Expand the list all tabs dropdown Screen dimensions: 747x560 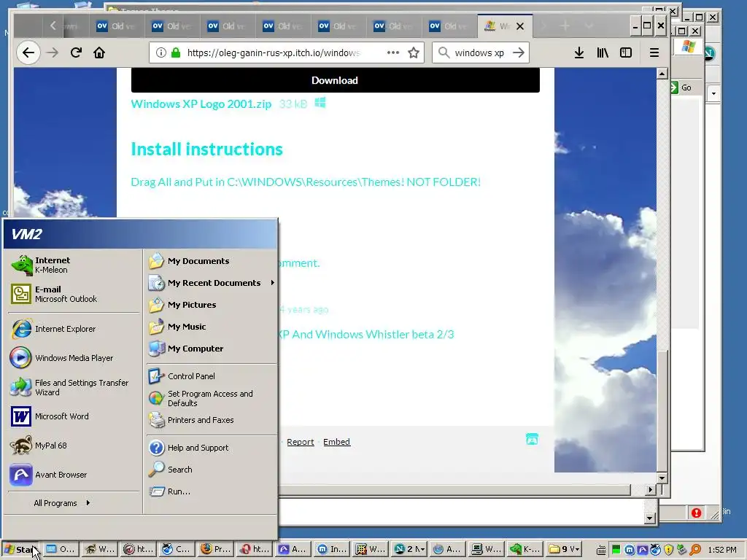pos(589,26)
